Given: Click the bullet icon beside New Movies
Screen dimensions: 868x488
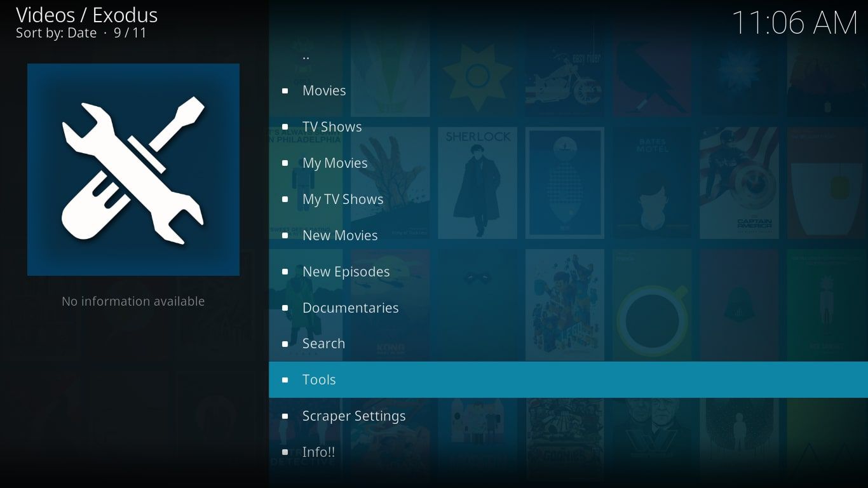Looking at the screenshot, I should click(x=285, y=236).
